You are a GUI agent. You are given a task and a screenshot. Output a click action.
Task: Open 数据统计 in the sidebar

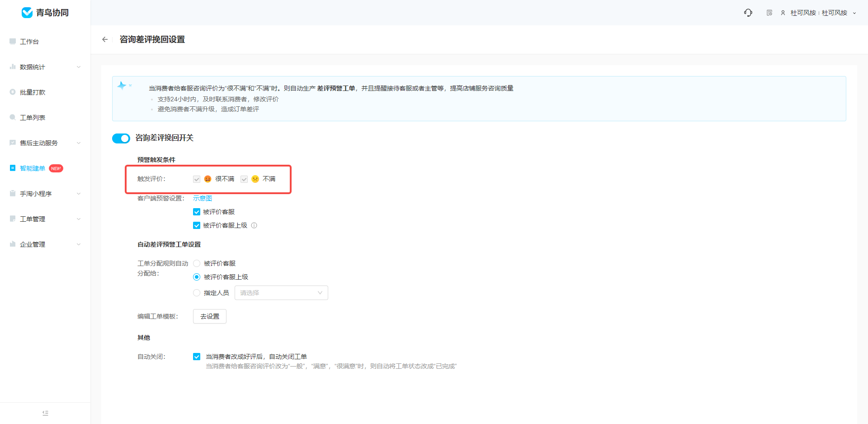pyautogui.click(x=33, y=67)
